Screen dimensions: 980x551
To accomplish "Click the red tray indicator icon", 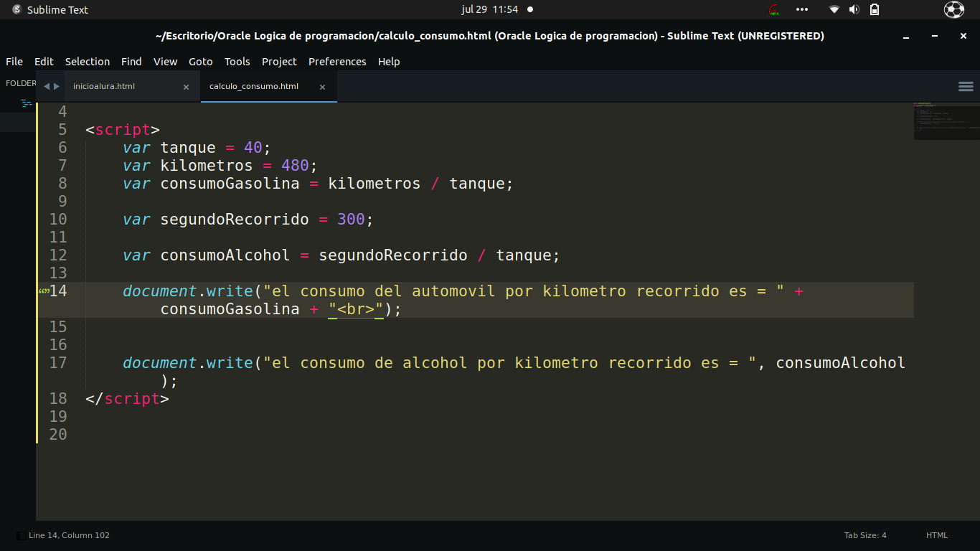I will [774, 10].
